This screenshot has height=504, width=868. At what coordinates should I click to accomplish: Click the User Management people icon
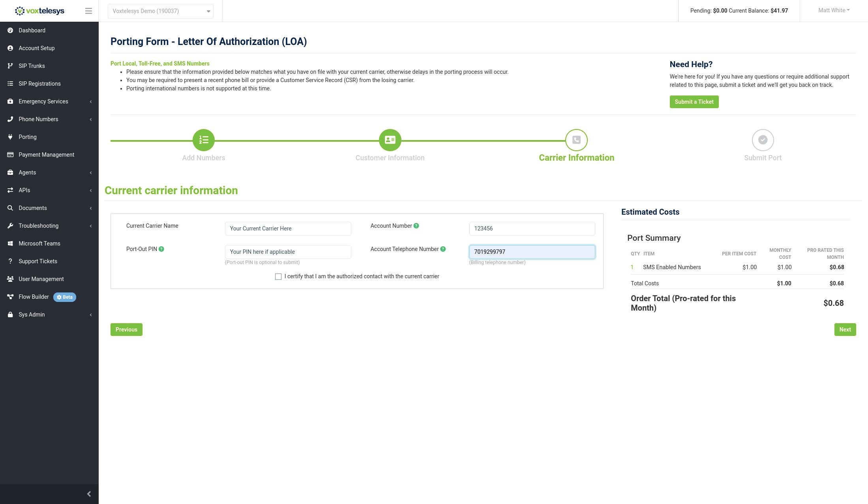click(x=10, y=279)
